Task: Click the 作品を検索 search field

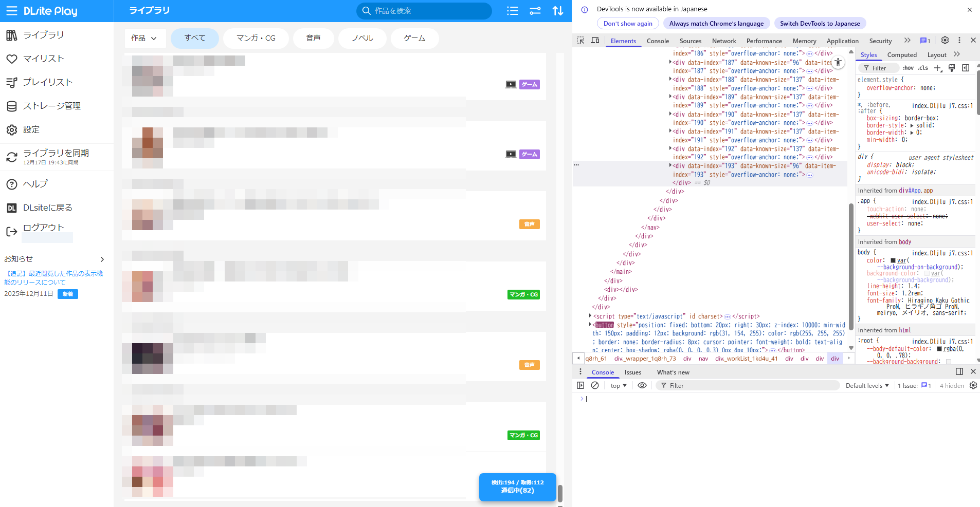Action: pyautogui.click(x=427, y=11)
